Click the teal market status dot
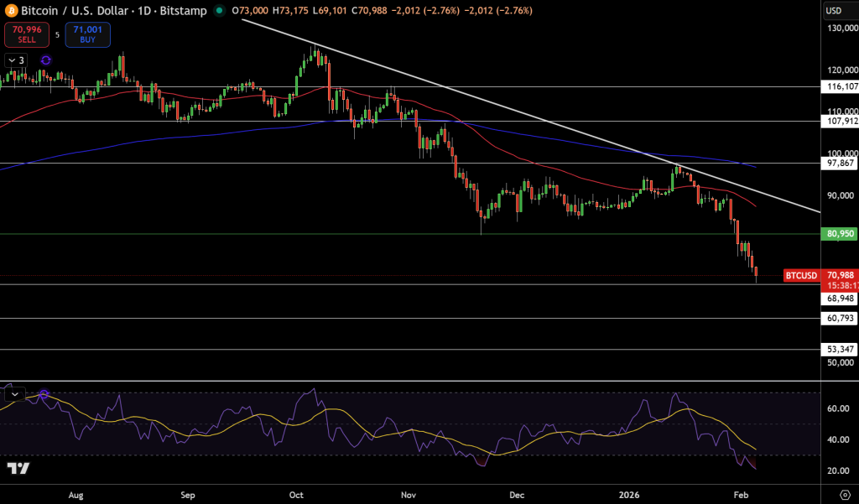The width and height of the screenshot is (859, 504). 220,12
